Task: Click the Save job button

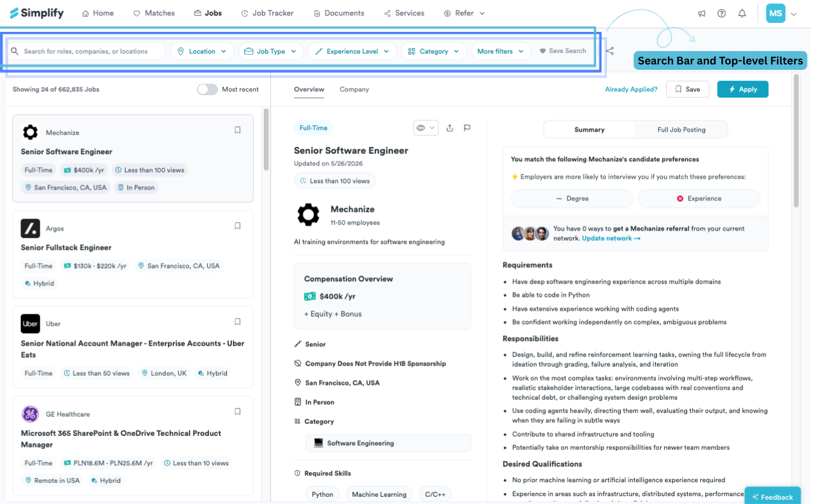Action: coord(687,89)
